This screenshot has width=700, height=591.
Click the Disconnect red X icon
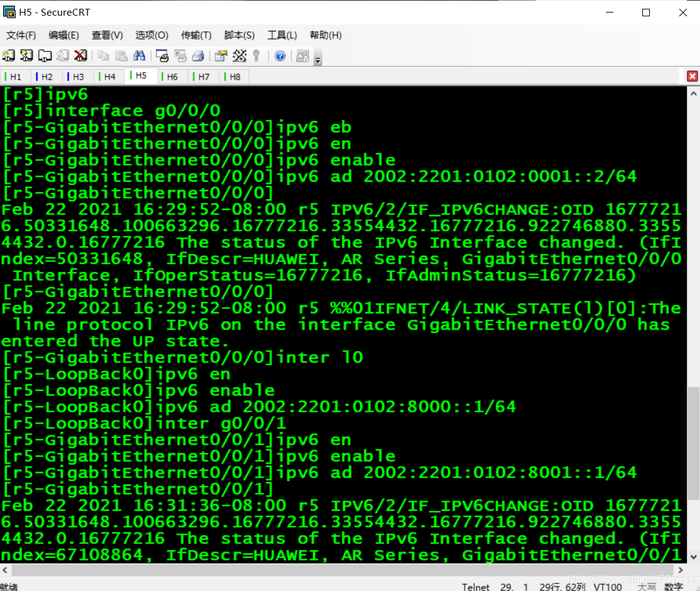click(80, 56)
